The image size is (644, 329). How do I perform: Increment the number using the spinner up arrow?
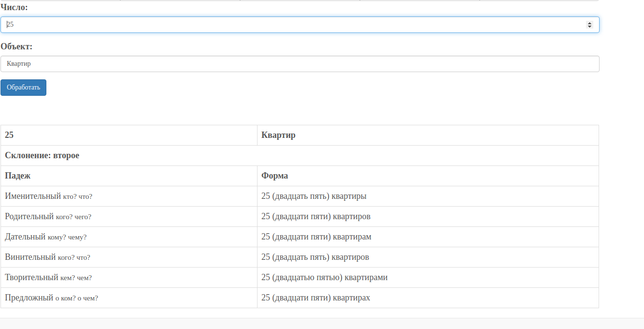[590, 22]
